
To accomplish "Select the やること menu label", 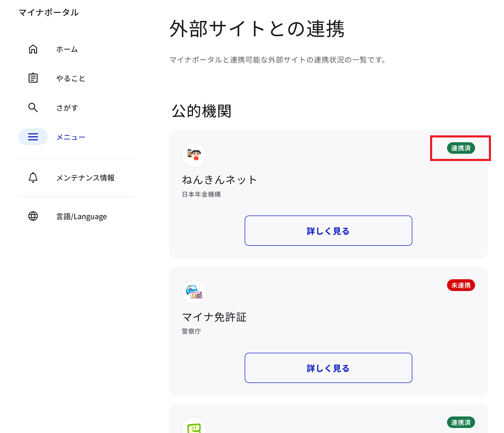I will [x=71, y=78].
